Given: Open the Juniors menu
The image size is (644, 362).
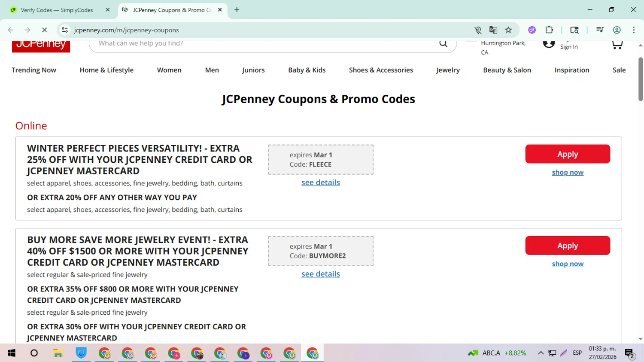Looking at the screenshot, I should pos(253,70).
